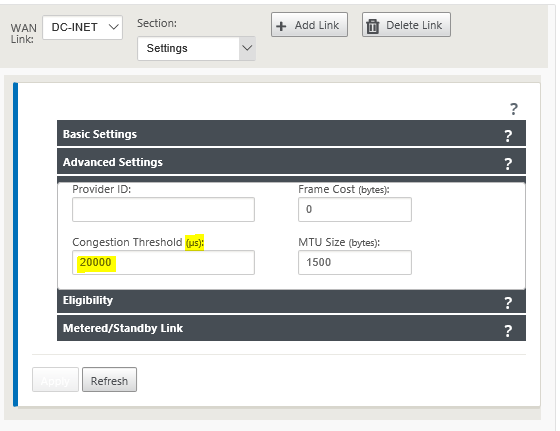This screenshot has height=431, width=560.
Task: Click the top panel help question mark
Action: (514, 109)
